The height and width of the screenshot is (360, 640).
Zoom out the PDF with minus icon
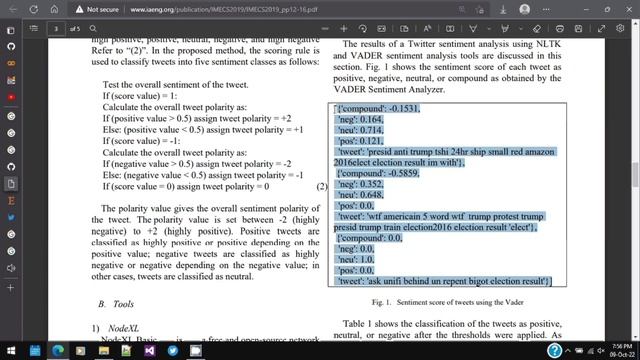point(325,28)
